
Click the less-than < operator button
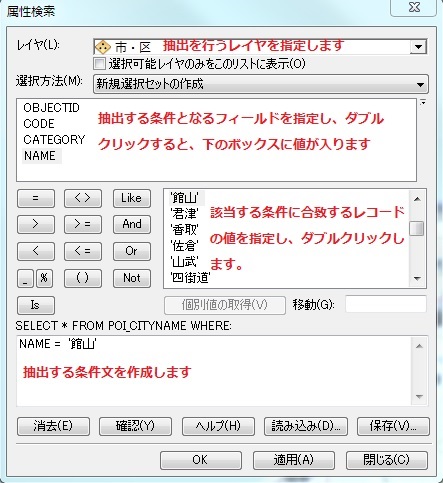pyautogui.click(x=36, y=251)
